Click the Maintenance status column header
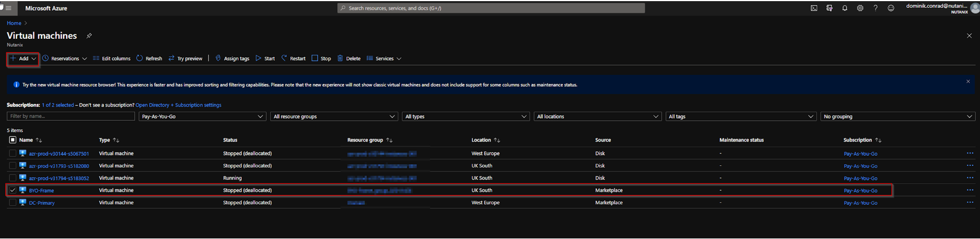The width and height of the screenshot is (980, 239). (741, 140)
